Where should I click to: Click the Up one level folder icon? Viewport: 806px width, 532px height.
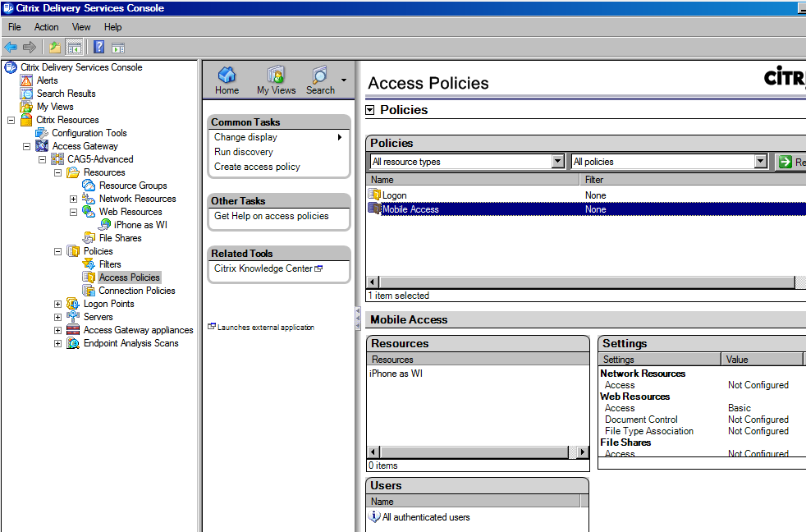click(54, 48)
